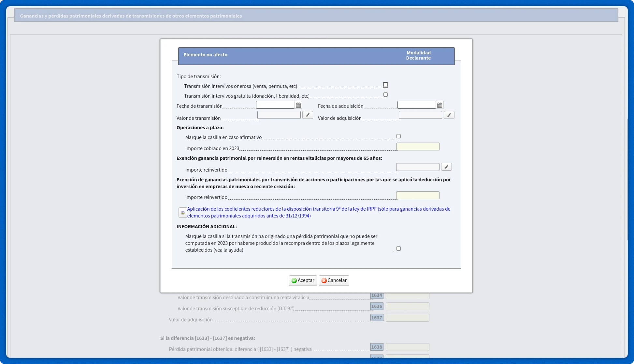
Task: Focus the Fecha de adquisición field
Action: pos(416,105)
